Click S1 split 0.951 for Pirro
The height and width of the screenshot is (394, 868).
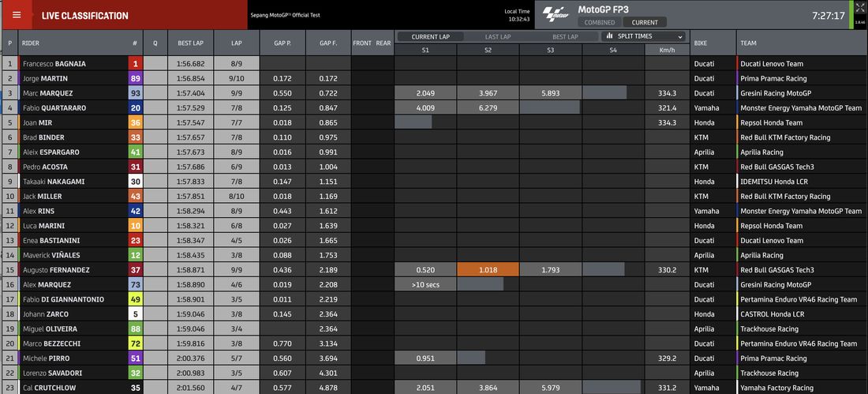(425, 358)
